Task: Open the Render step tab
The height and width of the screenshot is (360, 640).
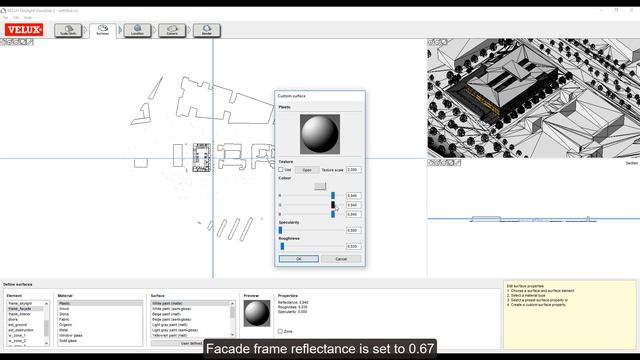Action: coord(207,30)
